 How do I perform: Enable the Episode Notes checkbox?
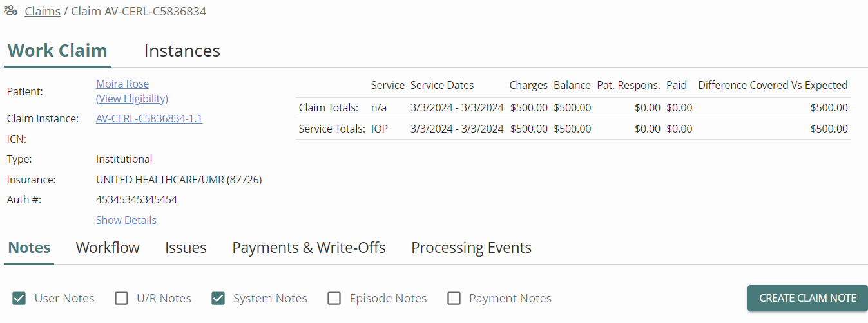click(334, 299)
